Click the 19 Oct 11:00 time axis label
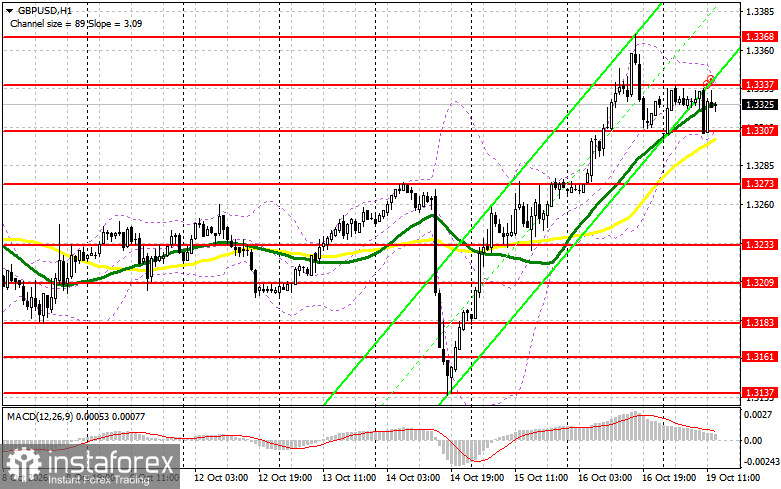 (733, 478)
